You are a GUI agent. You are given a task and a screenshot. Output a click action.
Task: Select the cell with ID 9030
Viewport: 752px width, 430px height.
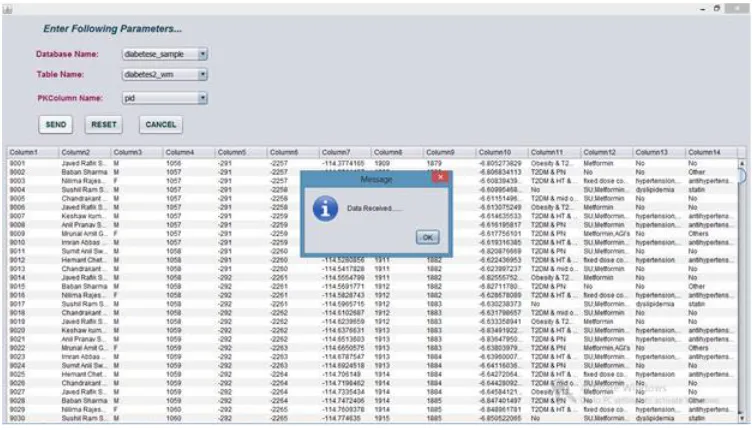[x=33, y=418]
